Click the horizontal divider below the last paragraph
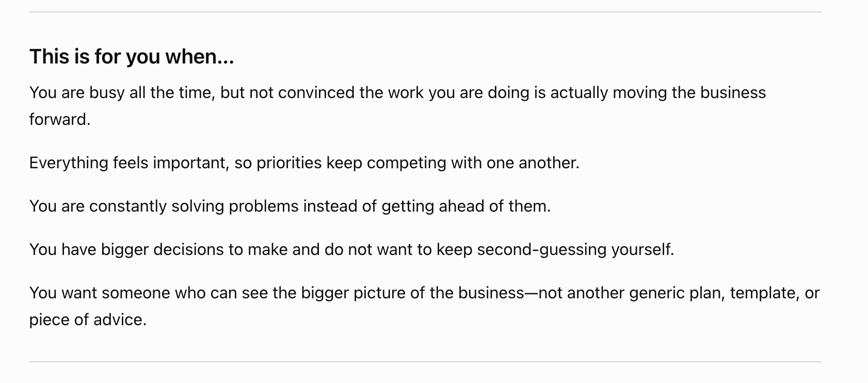868x383 pixels. (x=425, y=362)
